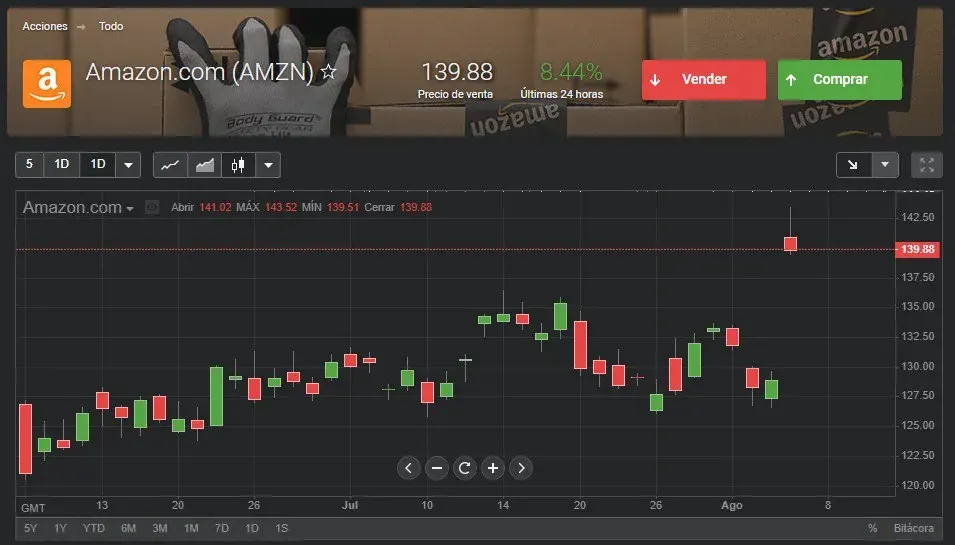This screenshot has height=545, width=955.
Task: Click the Comprar buy button
Action: coord(839,80)
